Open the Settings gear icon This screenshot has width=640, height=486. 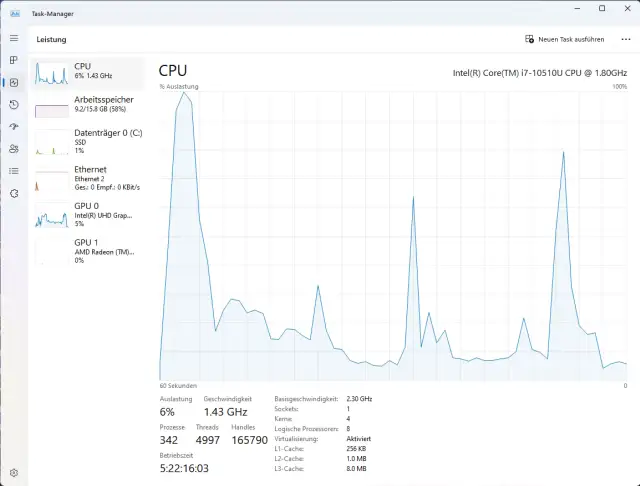(x=14, y=473)
